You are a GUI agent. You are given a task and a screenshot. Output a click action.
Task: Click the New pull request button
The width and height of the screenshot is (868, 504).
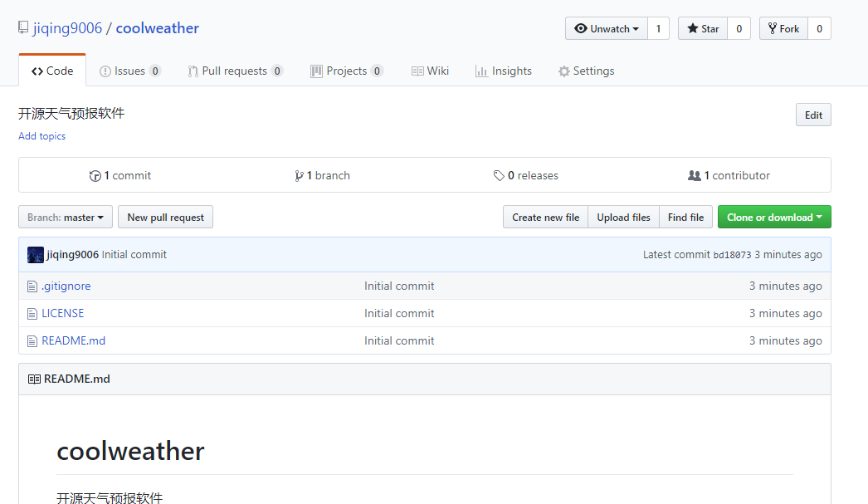click(x=165, y=217)
